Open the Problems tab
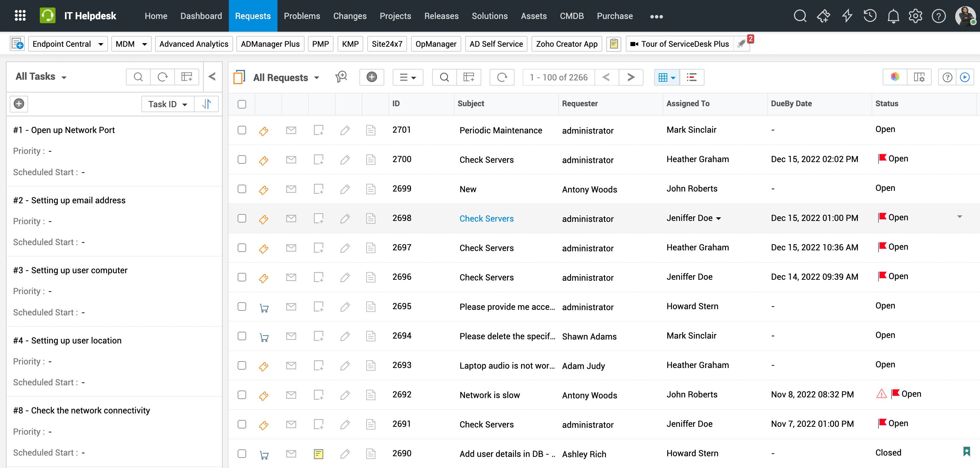Image resolution: width=980 pixels, height=468 pixels. pyautogui.click(x=302, y=16)
